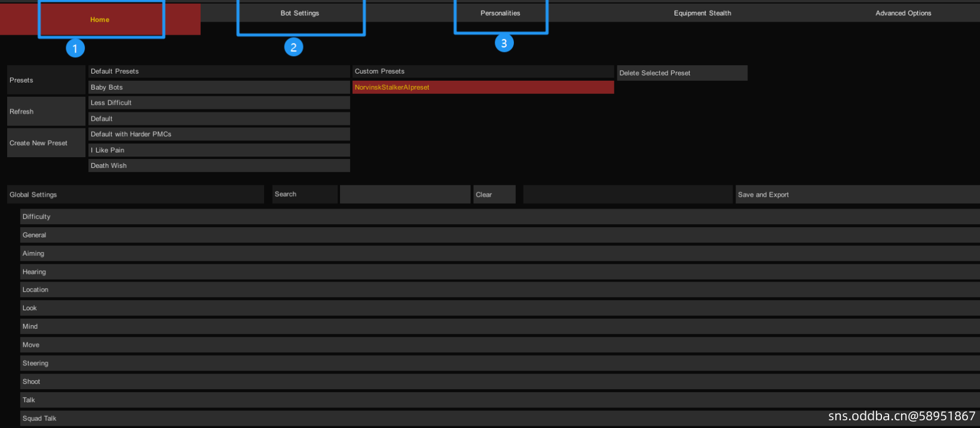Expand the Aiming settings section
The height and width of the screenshot is (428, 980).
[500, 253]
